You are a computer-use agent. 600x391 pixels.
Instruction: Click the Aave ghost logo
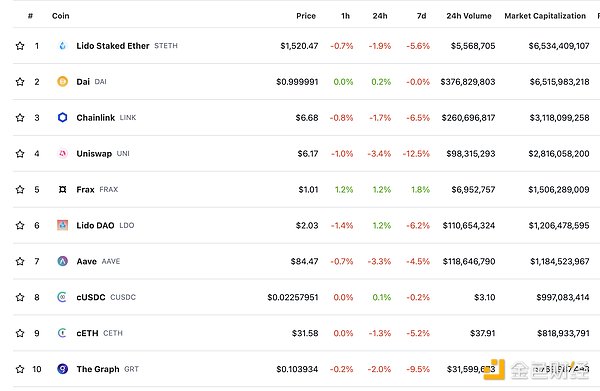click(62, 261)
